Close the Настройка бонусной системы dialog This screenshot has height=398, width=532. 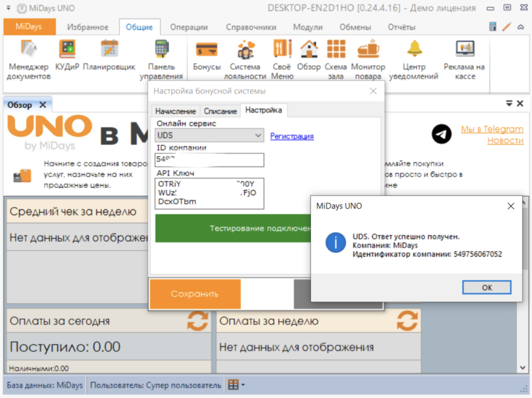click(x=373, y=91)
